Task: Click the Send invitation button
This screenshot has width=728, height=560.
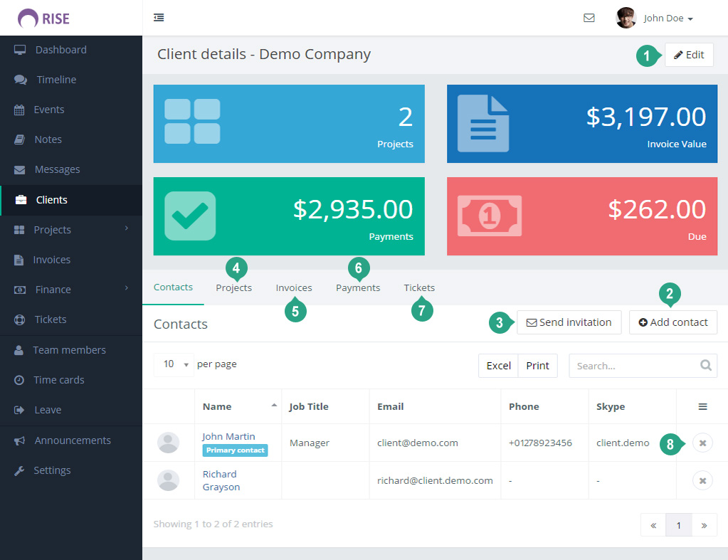Action: 569,322
